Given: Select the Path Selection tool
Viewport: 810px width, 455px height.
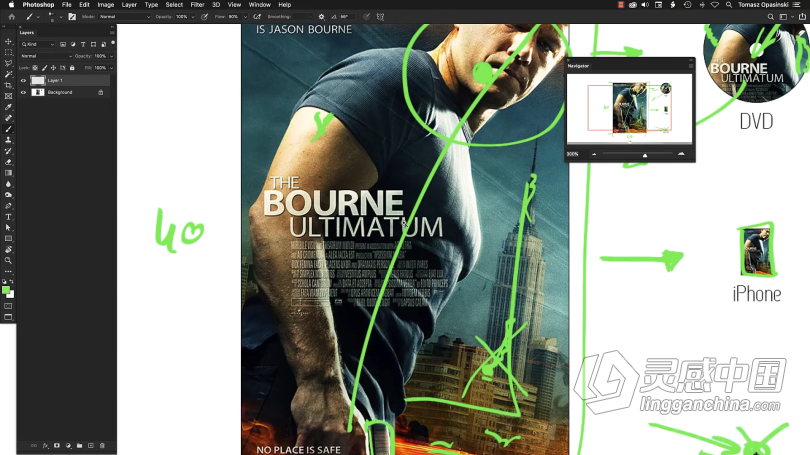Looking at the screenshot, I should click(8, 228).
